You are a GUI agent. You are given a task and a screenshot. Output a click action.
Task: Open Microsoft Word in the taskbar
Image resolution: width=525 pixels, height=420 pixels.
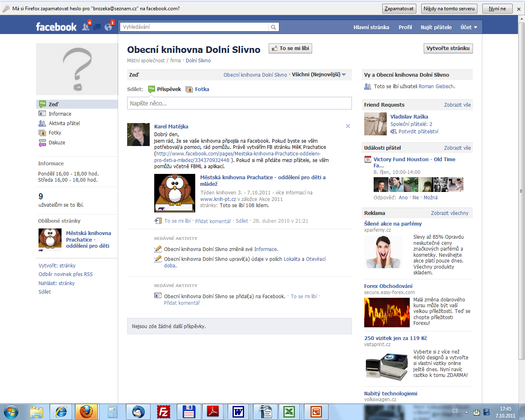238,411
